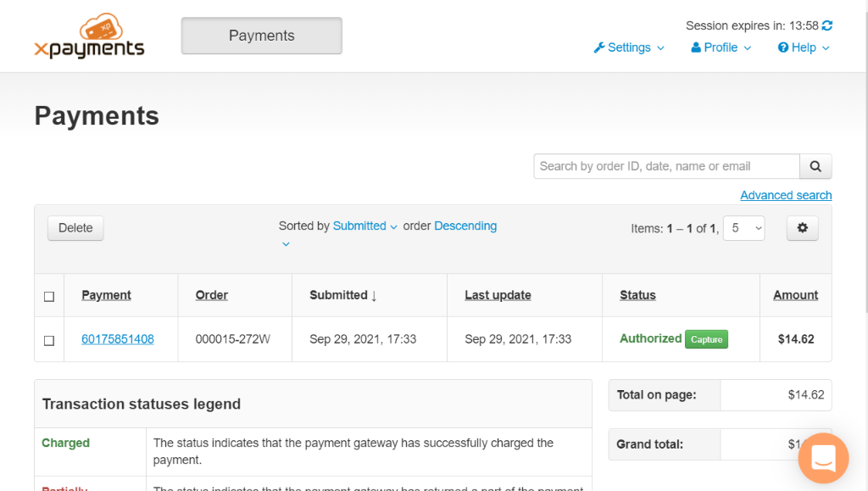Sort by Status column header
Image resolution: width=868 pixels, height=491 pixels.
tap(637, 295)
